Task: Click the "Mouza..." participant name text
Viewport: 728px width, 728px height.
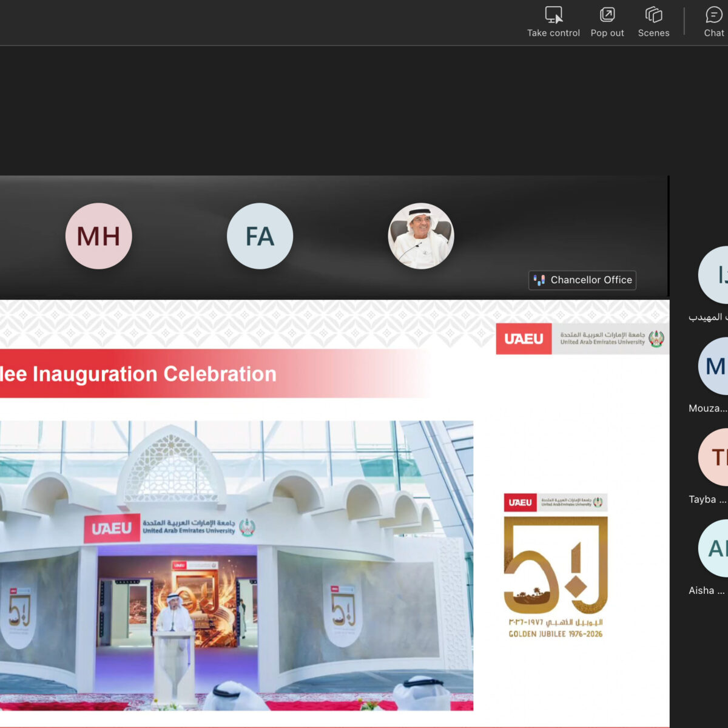Action: point(707,408)
